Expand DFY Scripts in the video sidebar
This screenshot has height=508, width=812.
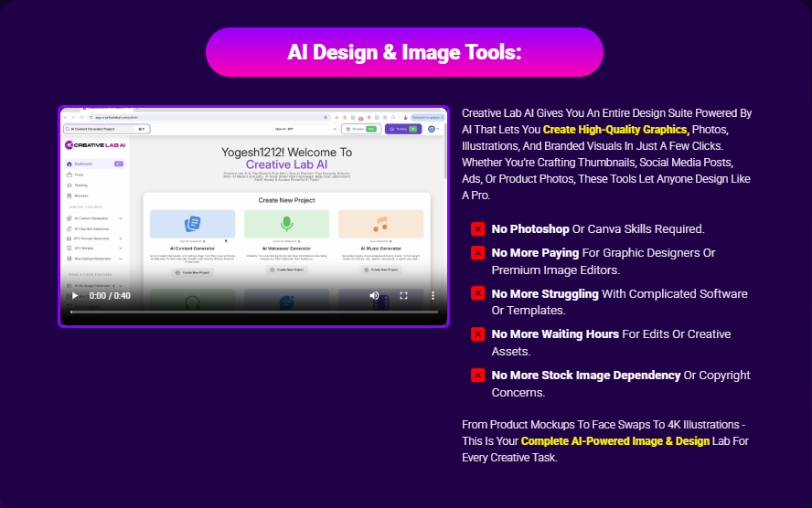pos(95,249)
